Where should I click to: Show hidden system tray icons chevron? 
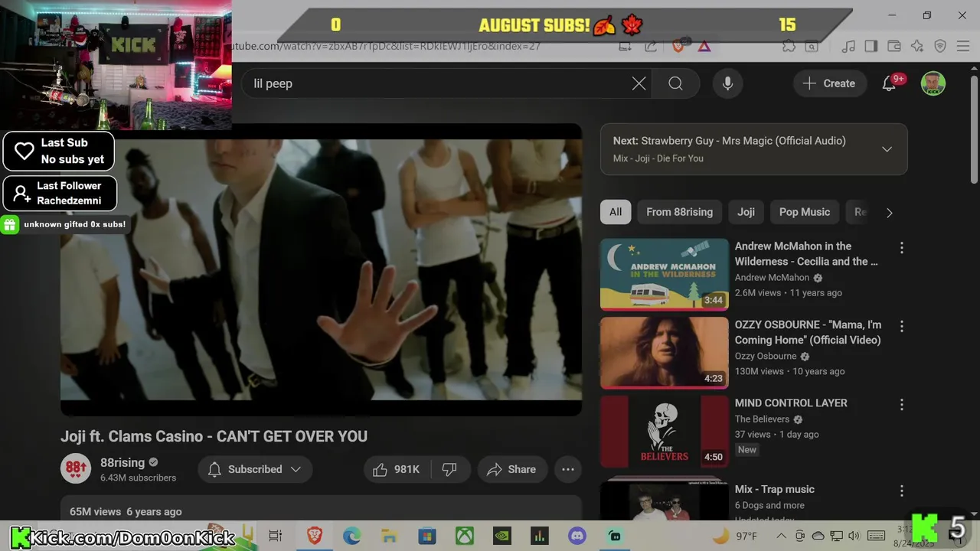point(780,536)
